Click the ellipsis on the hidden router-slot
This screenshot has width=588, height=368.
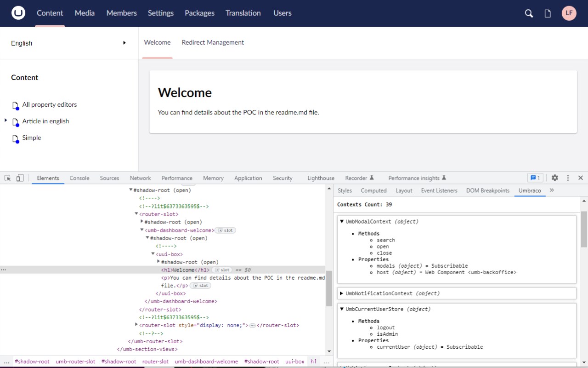(x=252, y=325)
